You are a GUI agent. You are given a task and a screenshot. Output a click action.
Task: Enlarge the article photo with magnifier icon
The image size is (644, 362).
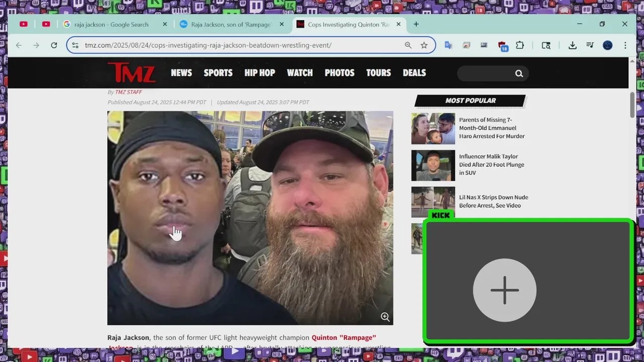point(385,317)
